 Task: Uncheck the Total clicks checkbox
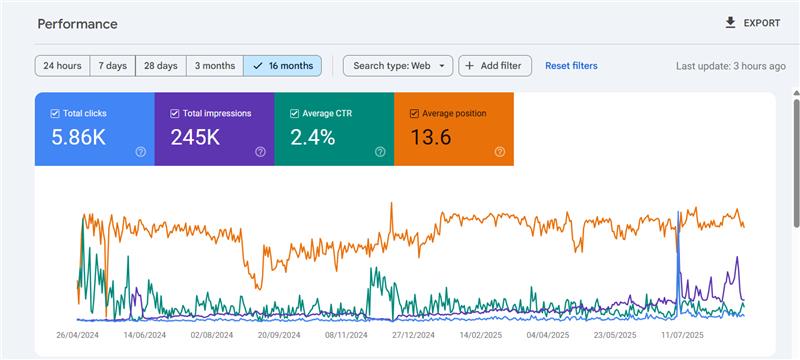click(55, 114)
